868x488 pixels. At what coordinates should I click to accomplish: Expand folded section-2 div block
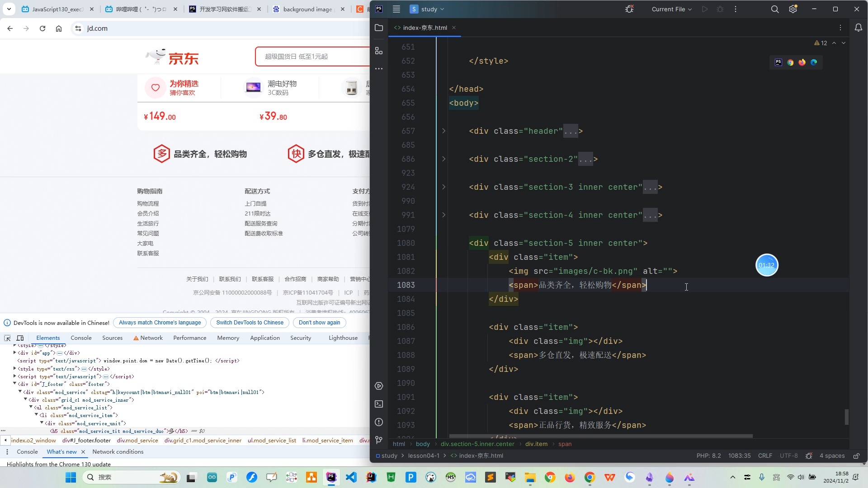coord(443,159)
